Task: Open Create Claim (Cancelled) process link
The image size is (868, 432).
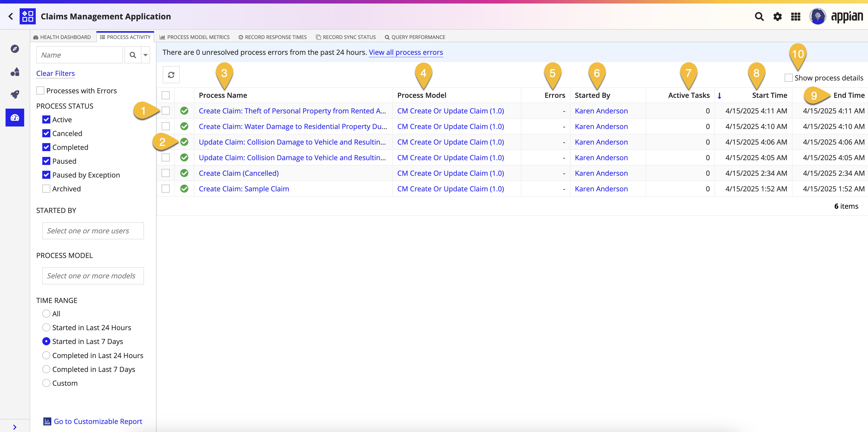Action: tap(239, 173)
